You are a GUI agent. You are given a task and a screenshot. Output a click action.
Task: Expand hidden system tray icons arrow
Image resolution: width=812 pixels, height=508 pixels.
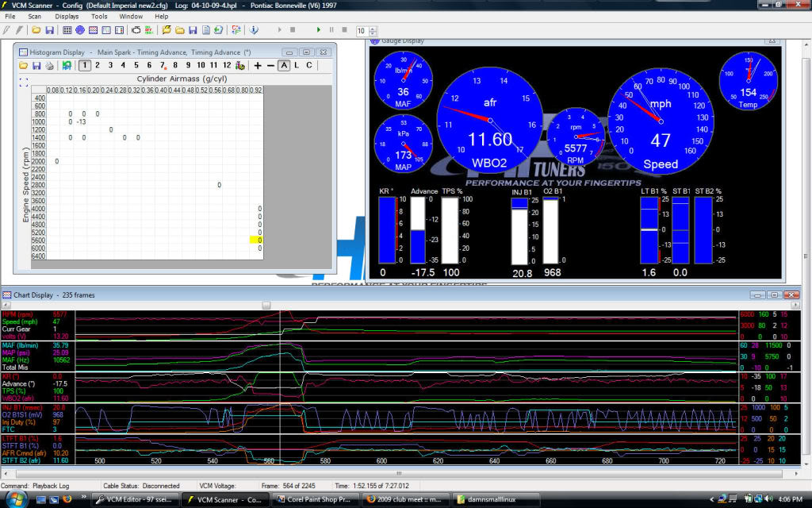point(711,499)
